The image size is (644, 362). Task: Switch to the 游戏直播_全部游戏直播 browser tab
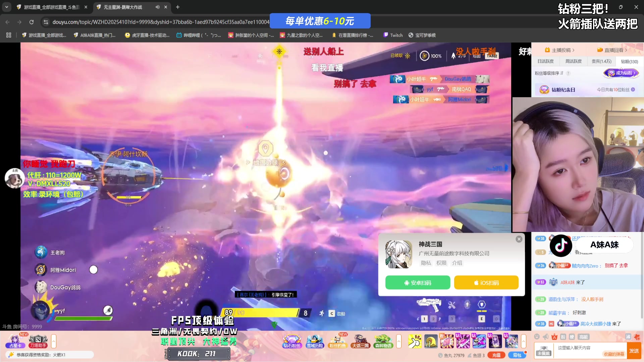coord(51,7)
